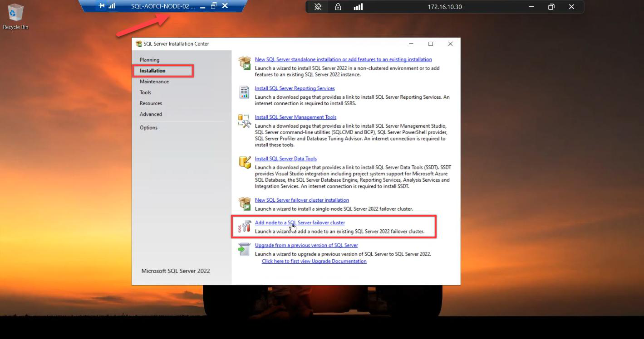Image resolution: width=644 pixels, height=339 pixels.
Task: Restore down the SQL-AOFCI-NODE-02 remote session
Action: coord(214,6)
